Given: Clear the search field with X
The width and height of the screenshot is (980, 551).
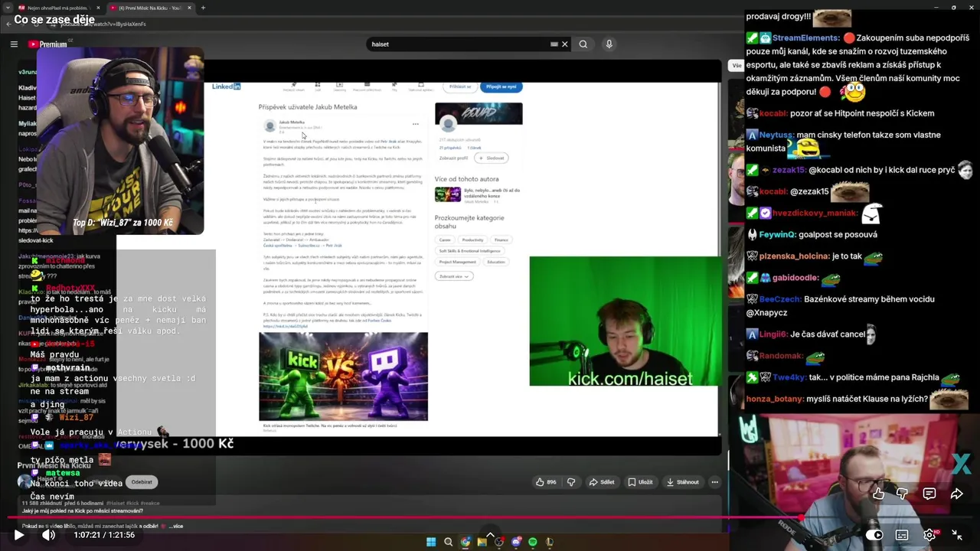Looking at the screenshot, I should [565, 44].
